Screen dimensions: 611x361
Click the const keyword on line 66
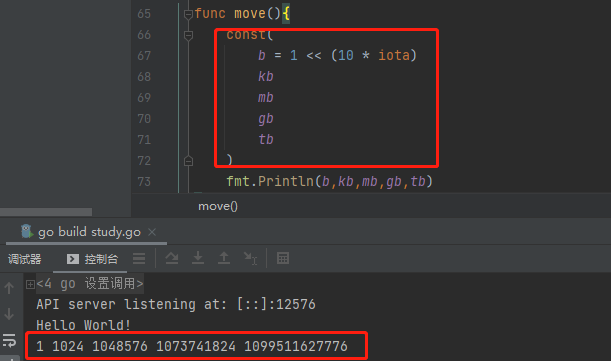[247, 35]
